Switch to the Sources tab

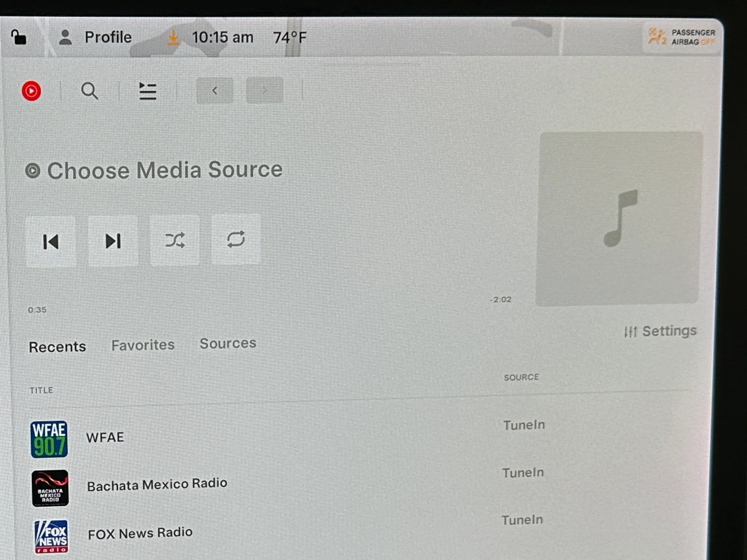tap(228, 343)
